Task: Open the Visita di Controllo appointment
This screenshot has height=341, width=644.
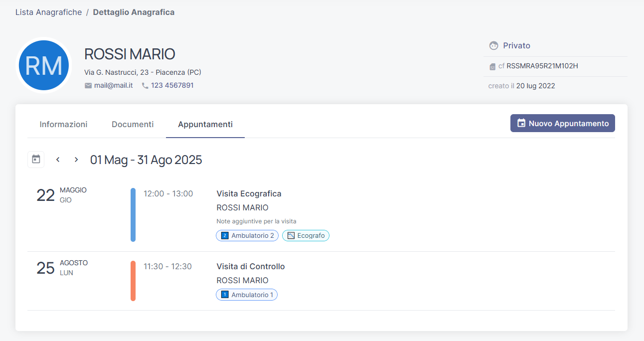Action: (x=250, y=266)
